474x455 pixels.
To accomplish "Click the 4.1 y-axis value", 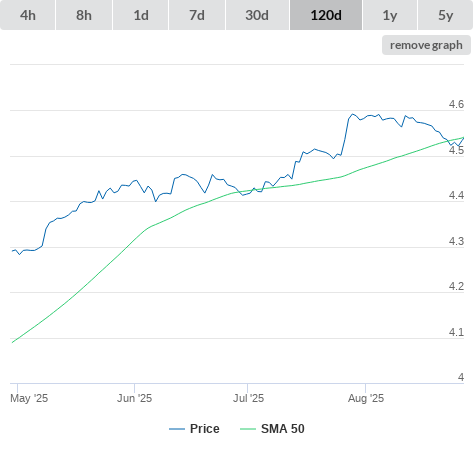I will [x=456, y=332].
